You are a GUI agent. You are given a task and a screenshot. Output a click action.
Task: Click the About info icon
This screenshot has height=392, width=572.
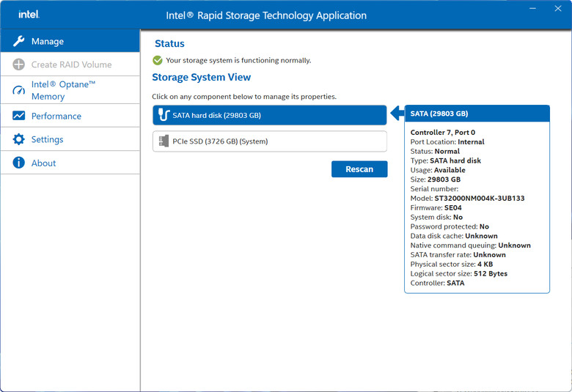tap(18, 163)
